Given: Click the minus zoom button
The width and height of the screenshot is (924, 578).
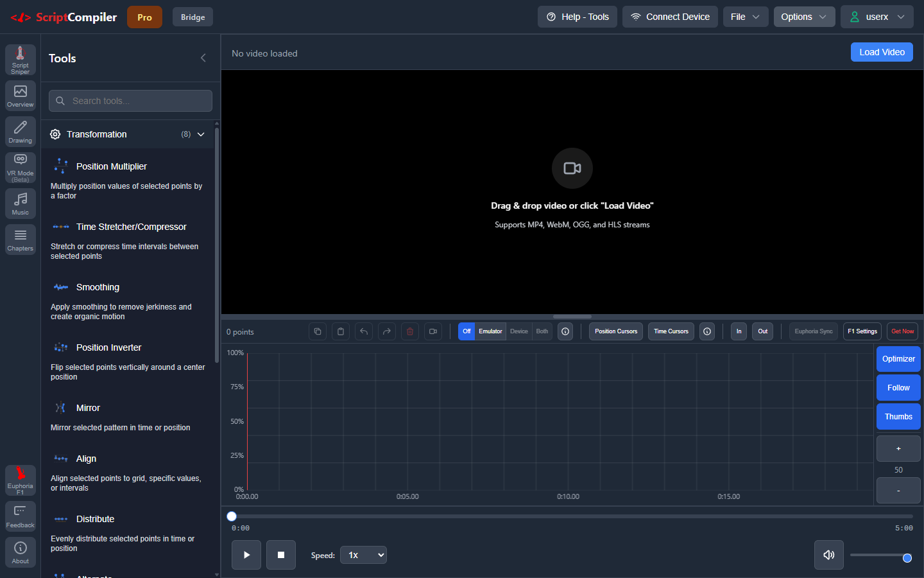Looking at the screenshot, I should (x=898, y=491).
